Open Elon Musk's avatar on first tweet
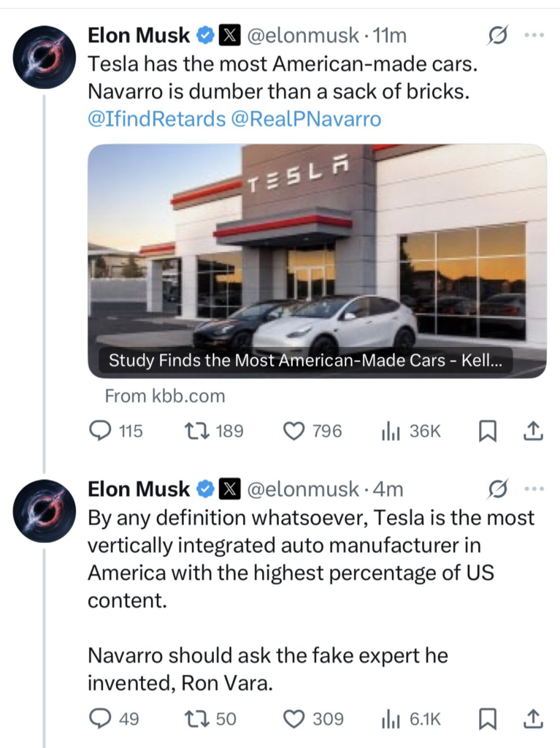Screen dimensions: 560x748 (45, 56)
